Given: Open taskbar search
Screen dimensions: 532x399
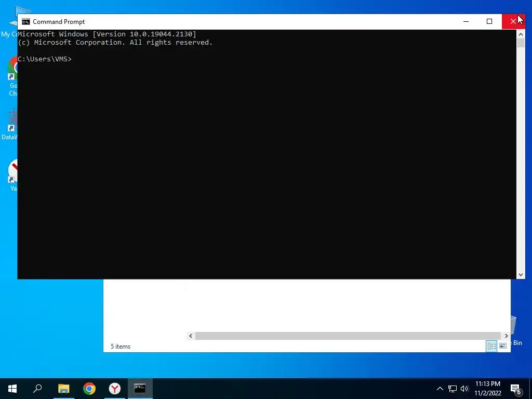Looking at the screenshot, I should coord(37,389).
